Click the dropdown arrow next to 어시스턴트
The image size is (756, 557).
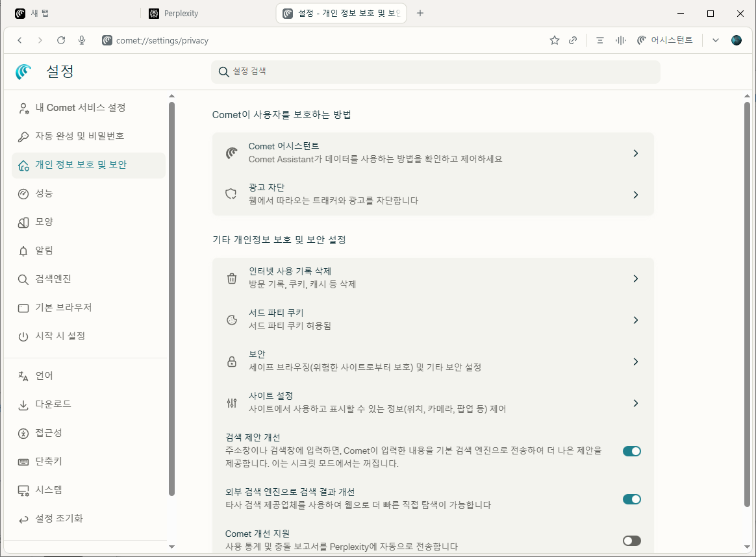coord(715,40)
